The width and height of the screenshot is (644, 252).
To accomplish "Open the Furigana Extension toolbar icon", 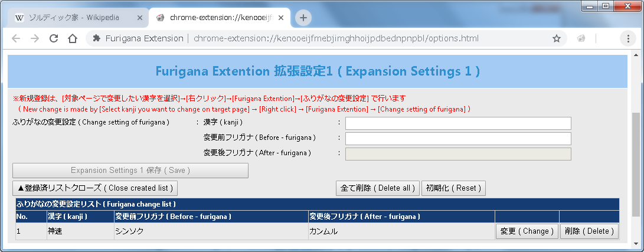I will [581, 38].
